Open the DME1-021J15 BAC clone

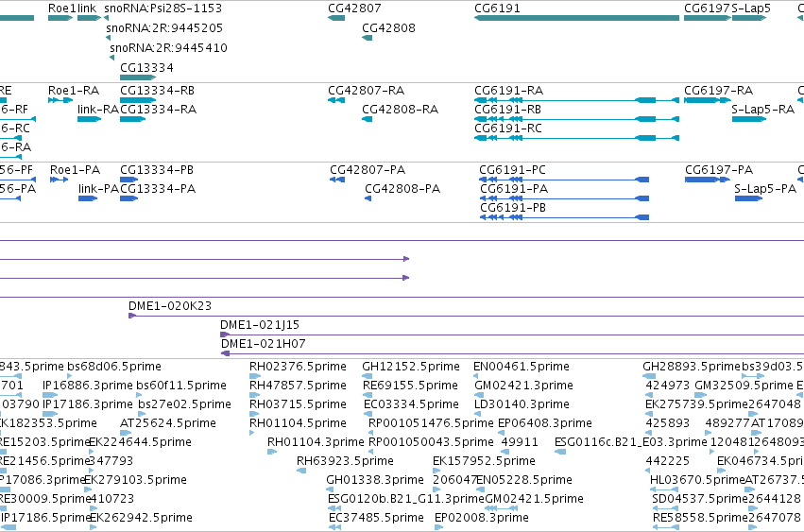[512, 335]
